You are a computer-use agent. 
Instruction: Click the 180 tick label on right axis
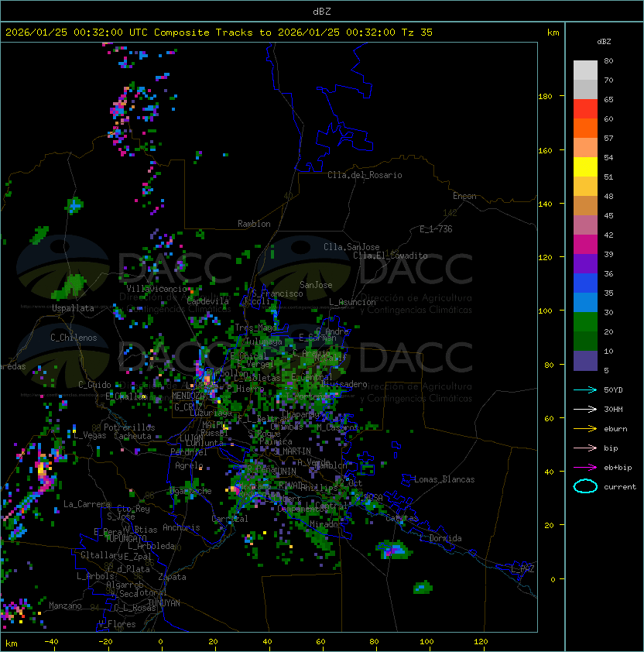click(x=545, y=97)
